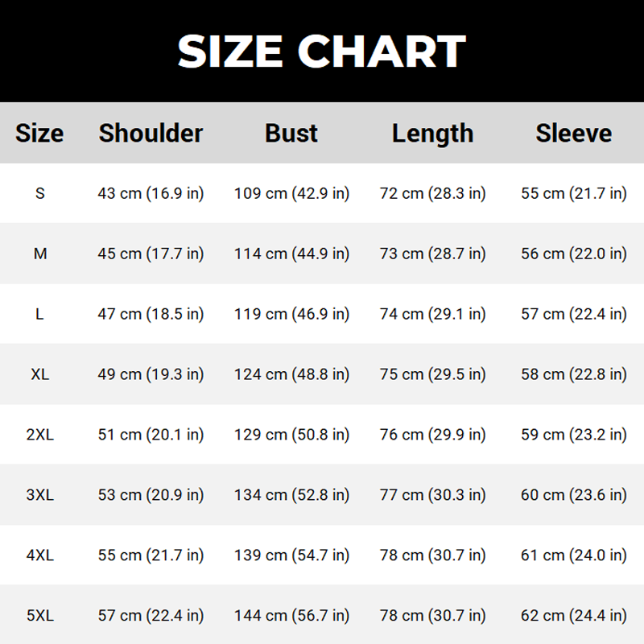Click sleeve value 58 cm (22.8 in)
The height and width of the screenshot is (644, 644).
coord(573,374)
